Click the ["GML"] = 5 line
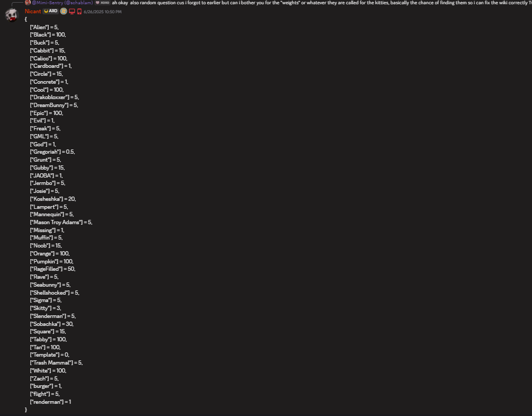The width and height of the screenshot is (532, 416). coord(44,136)
